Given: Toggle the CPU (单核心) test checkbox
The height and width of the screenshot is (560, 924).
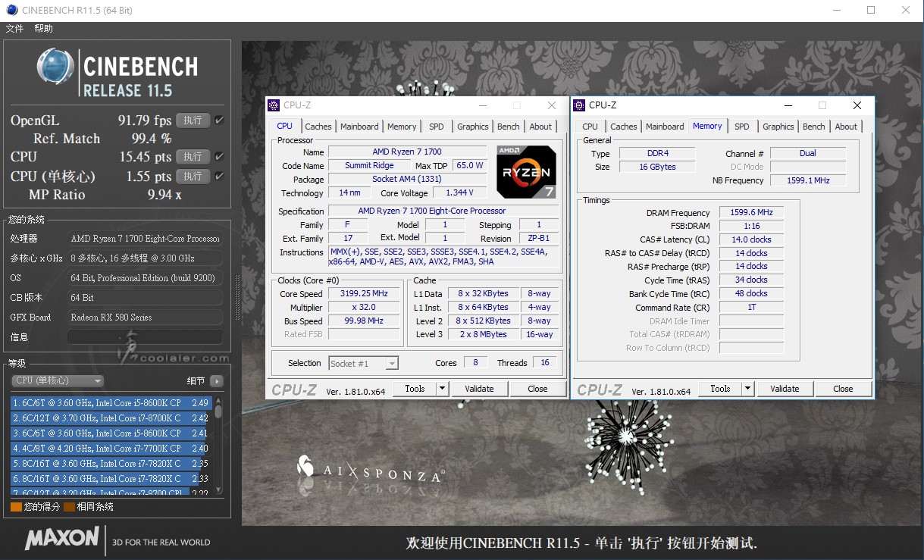Looking at the screenshot, I should (219, 176).
